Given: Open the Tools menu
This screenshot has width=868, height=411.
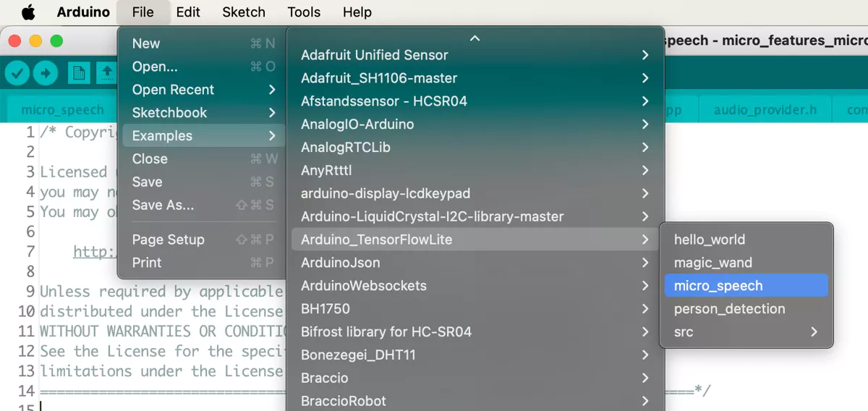Looking at the screenshot, I should click(304, 12).
